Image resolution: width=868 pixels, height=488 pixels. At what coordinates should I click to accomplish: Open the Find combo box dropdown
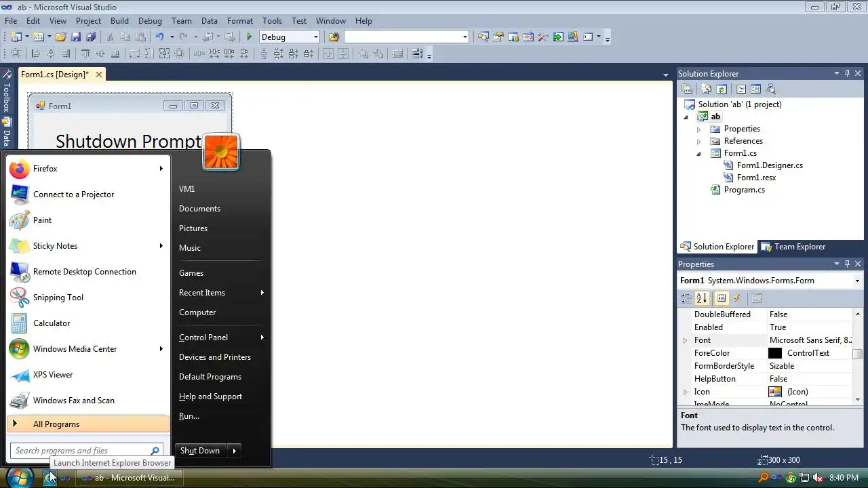tap(465, 37)
